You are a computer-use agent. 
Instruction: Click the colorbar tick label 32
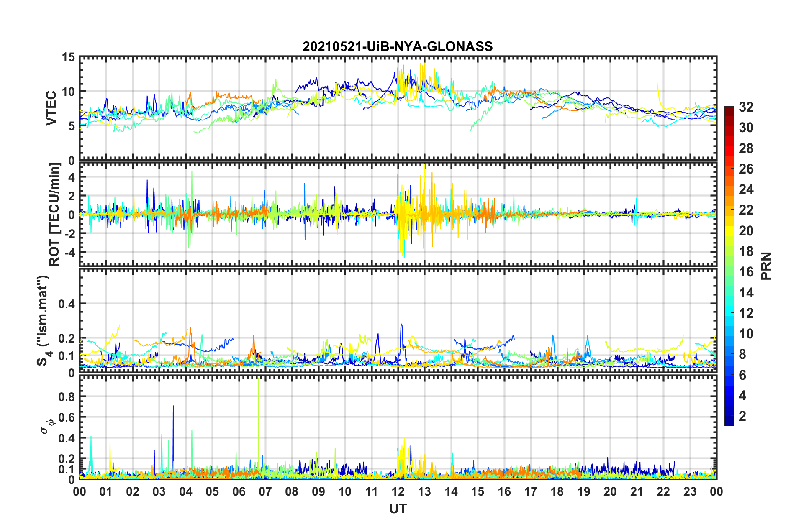pyautogui.click(x=746, y=107)
